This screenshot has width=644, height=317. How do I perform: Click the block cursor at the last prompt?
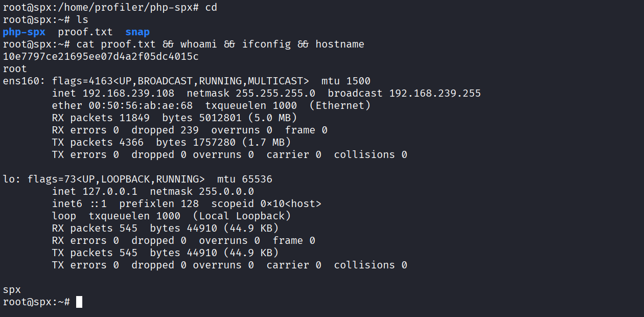click(79, 302)
